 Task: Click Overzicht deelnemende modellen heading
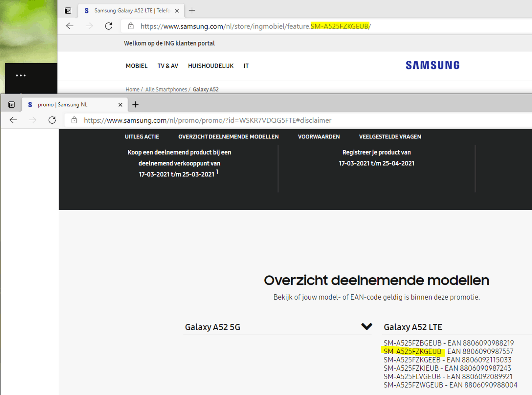pos(376,281)
